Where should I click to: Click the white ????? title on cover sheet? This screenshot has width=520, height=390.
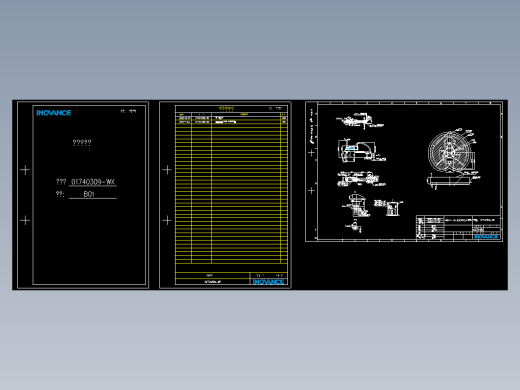[82, 143]
